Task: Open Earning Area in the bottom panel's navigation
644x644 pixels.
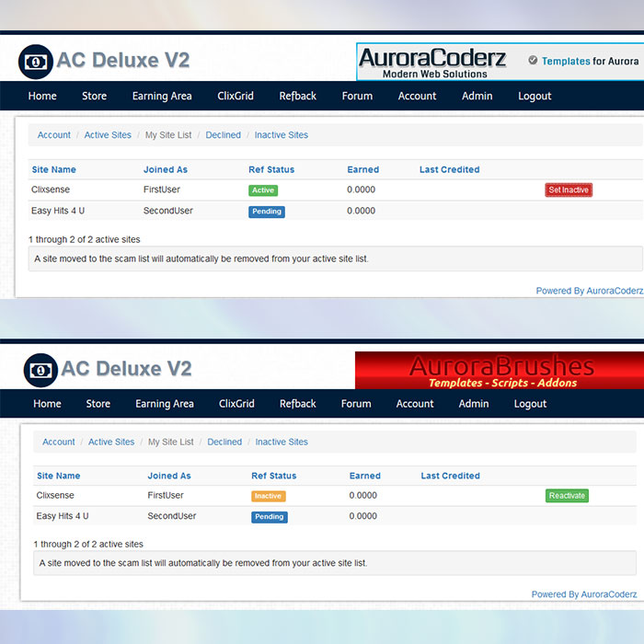Action: coord(165,404)
